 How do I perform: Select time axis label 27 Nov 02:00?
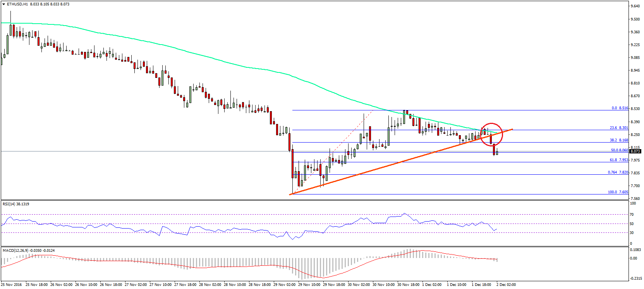point(136,285)
